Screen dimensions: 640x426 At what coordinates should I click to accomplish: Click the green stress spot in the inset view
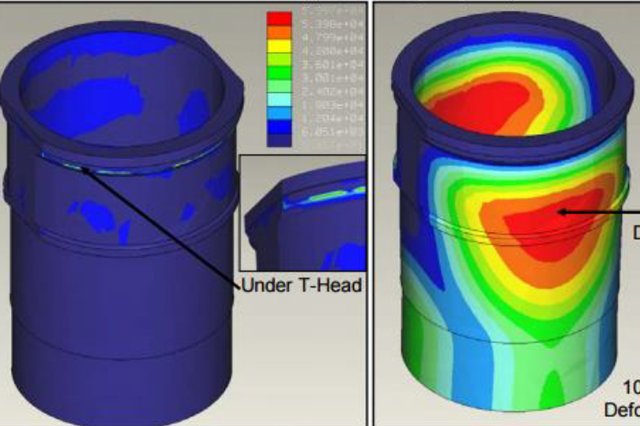coord(337,194)
